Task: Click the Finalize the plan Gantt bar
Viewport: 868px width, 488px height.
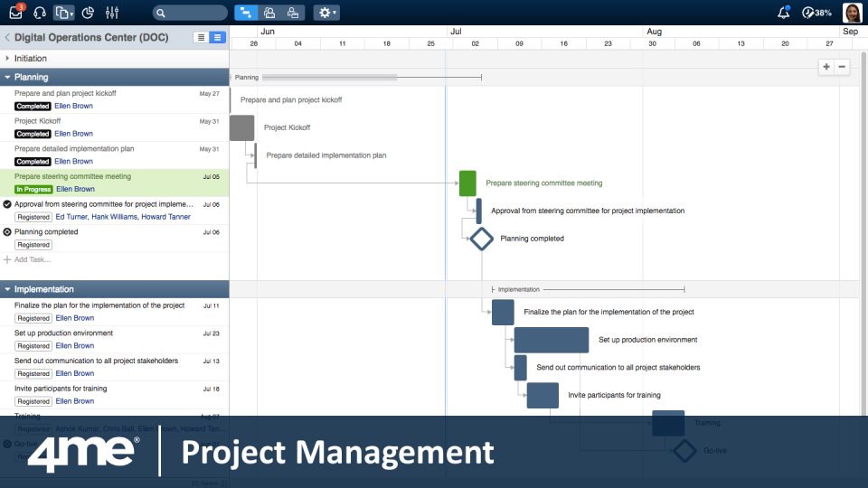Action: 503,312
